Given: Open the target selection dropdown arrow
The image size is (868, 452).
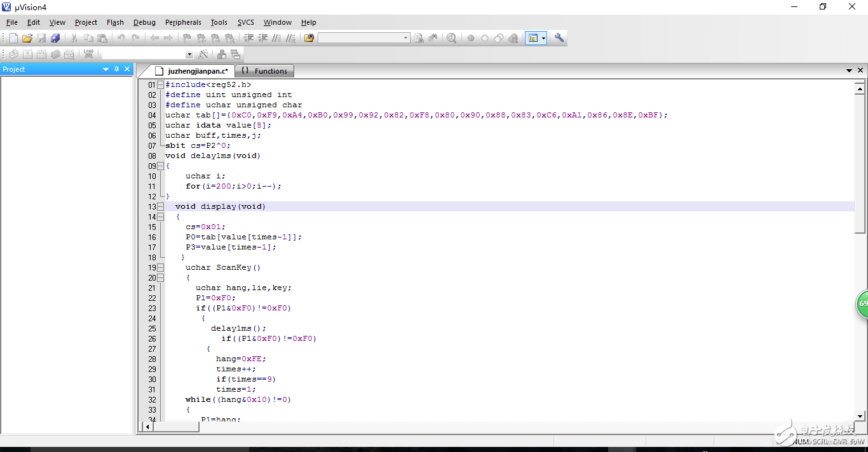Looking at the screenshot, I should [189, 55].
